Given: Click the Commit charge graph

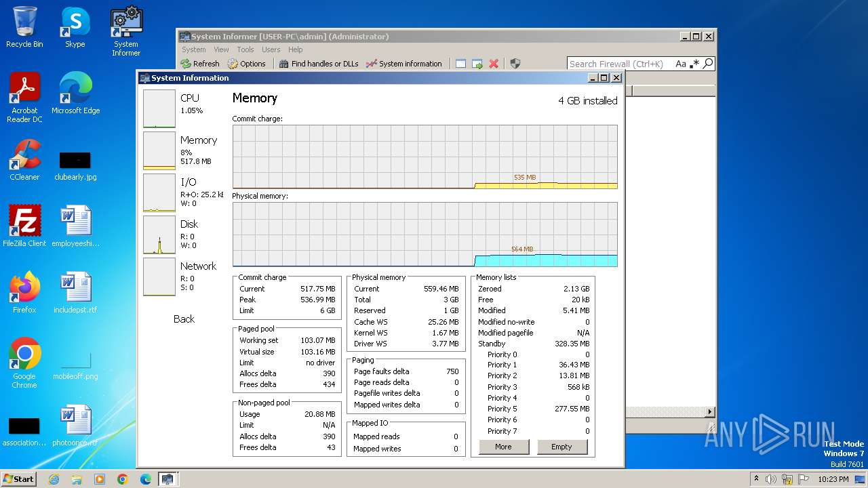Looking at the screenshot, I should tap(425, 157).
